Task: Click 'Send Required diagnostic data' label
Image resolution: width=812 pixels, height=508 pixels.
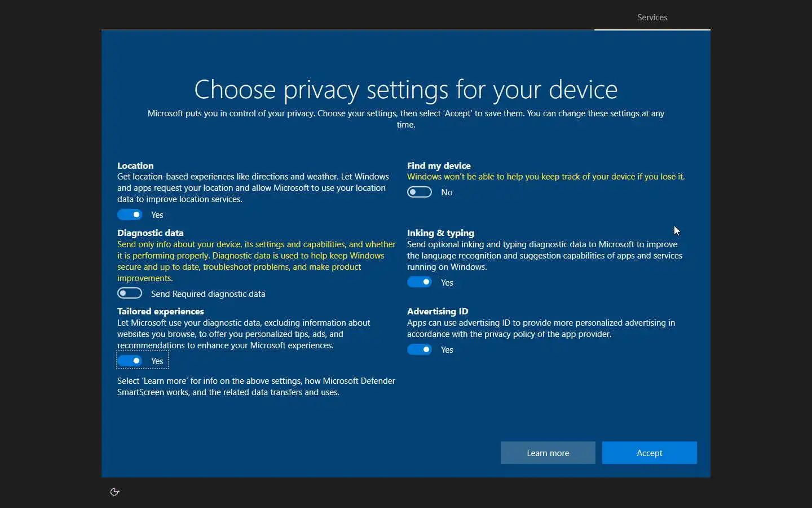Action: [x=208, y=294]
